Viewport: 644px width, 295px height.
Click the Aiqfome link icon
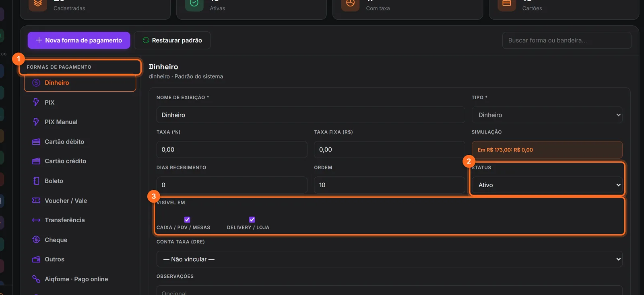36,279
